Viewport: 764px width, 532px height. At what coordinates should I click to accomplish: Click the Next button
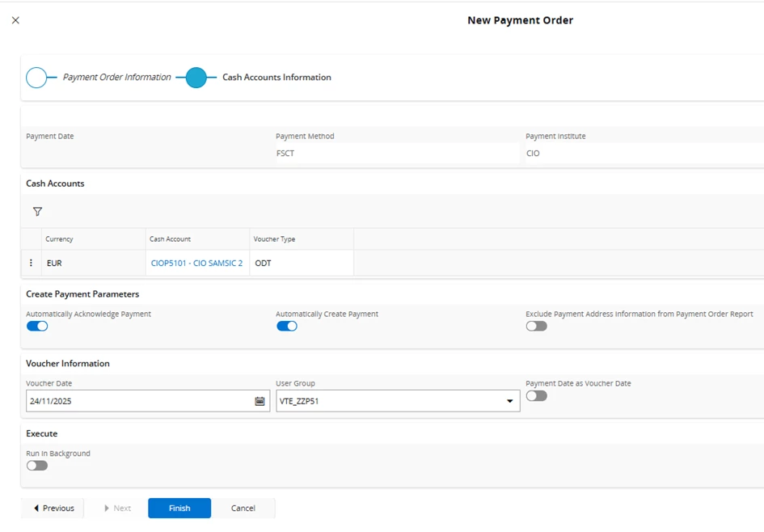[x=117, y=508]
